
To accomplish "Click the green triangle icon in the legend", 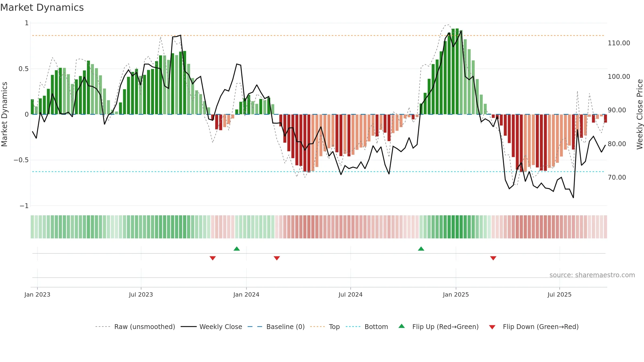I will (402, 326).
